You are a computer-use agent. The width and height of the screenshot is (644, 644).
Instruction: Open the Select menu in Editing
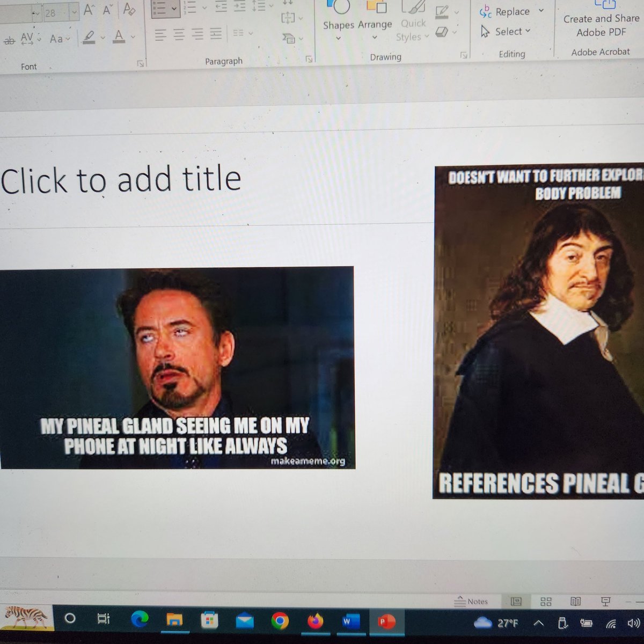[506, 32]
